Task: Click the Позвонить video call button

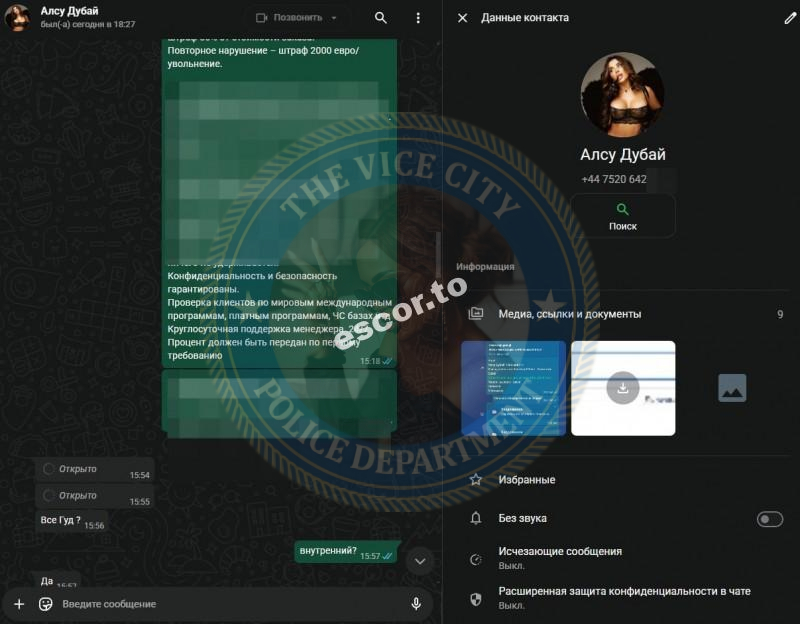Action: pyautogui.click(x=290, y=18)
